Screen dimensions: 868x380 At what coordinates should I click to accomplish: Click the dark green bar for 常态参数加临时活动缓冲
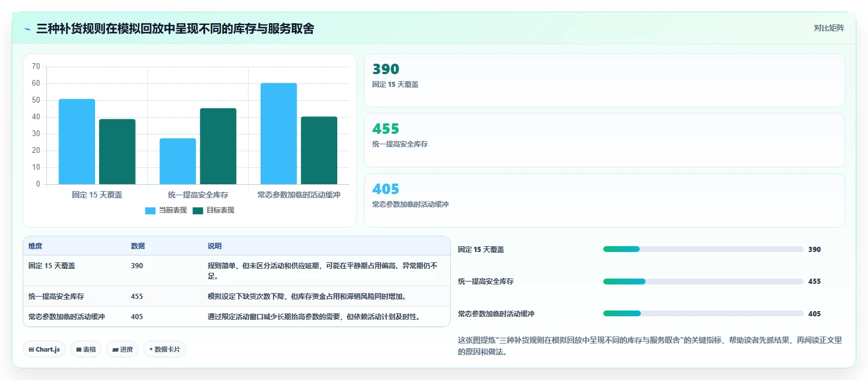(x=319, y=151)
